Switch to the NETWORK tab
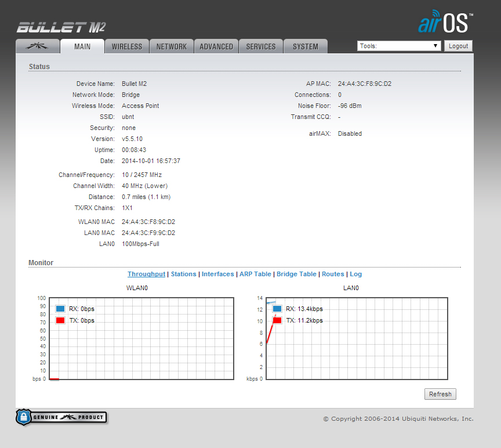This screenshot has width=501, height=448. (x=172, y=46)
